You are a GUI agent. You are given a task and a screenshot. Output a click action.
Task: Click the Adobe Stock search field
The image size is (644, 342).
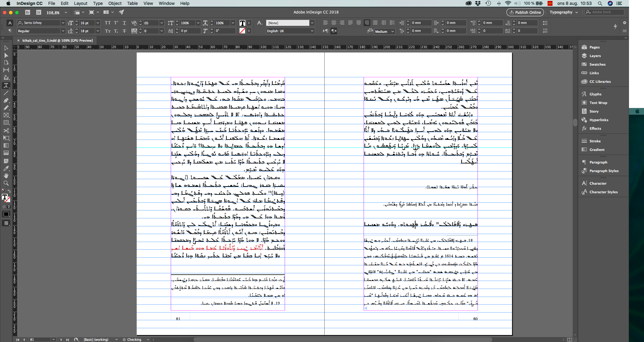click(606, 12)
